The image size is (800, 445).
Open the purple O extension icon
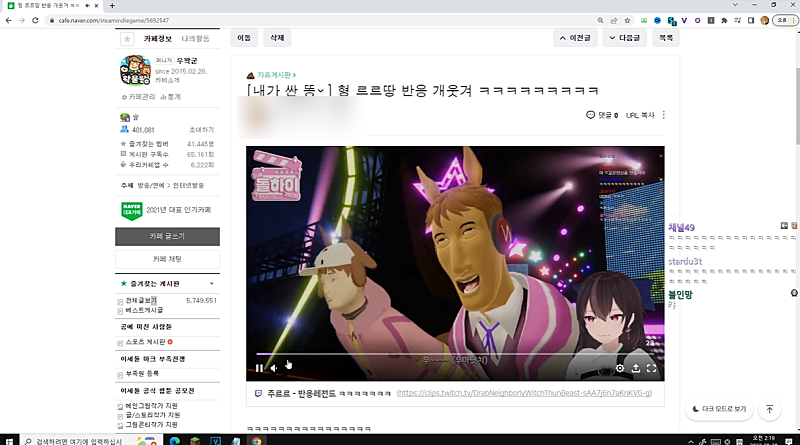[x=697, y=20]
